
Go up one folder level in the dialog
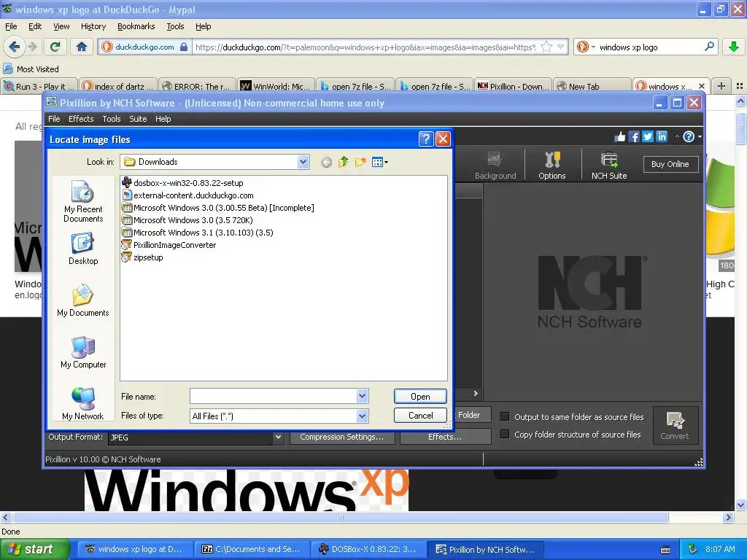click(x=344, y=163)
